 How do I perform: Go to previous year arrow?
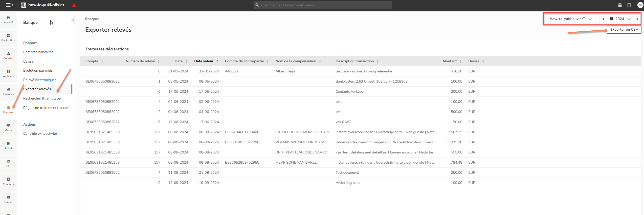point(604,19)
